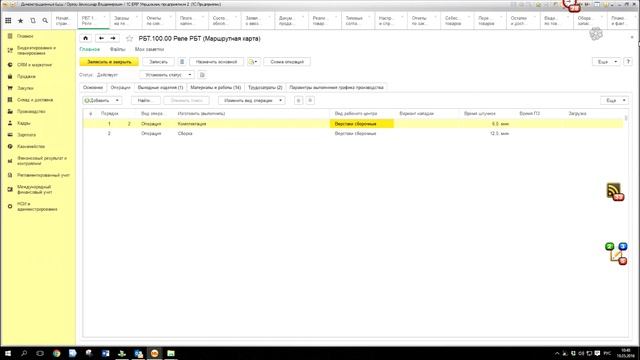This screenshot has height=360, width=640.
Task: Open Word from taskbar
Action: [105, 353]
